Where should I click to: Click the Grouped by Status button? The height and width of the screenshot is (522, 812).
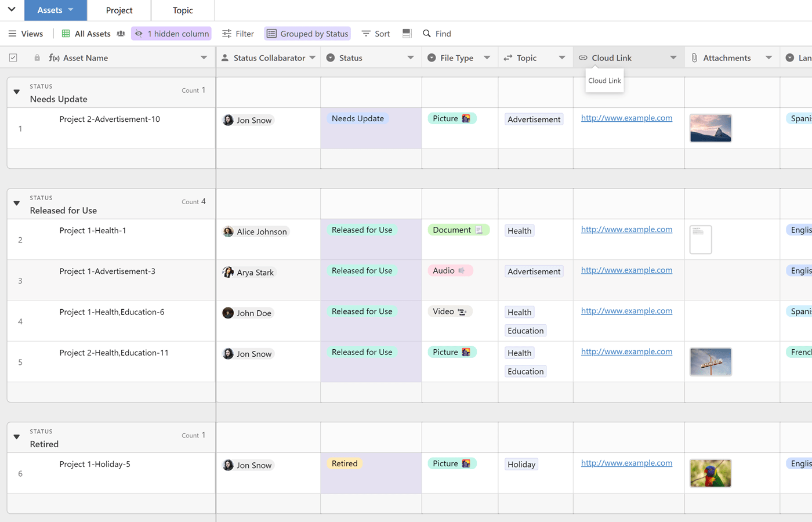pyautogui.click(x=307, y=34)
